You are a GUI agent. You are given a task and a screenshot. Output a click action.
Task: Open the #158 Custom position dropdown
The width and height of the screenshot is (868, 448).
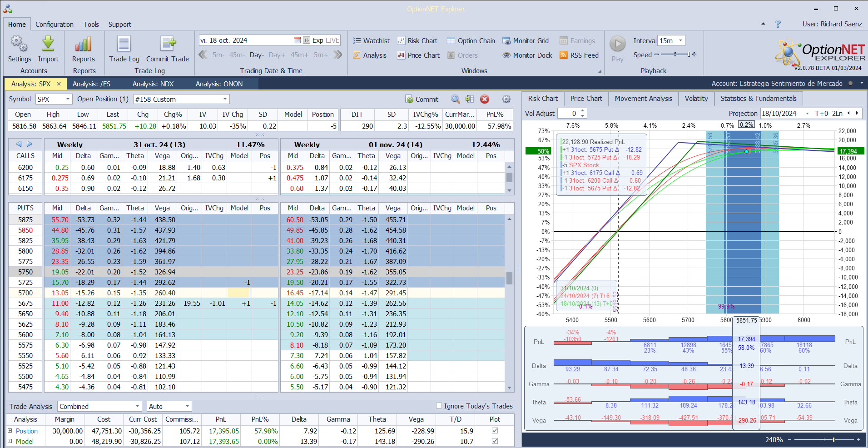(x=225, y=99)
